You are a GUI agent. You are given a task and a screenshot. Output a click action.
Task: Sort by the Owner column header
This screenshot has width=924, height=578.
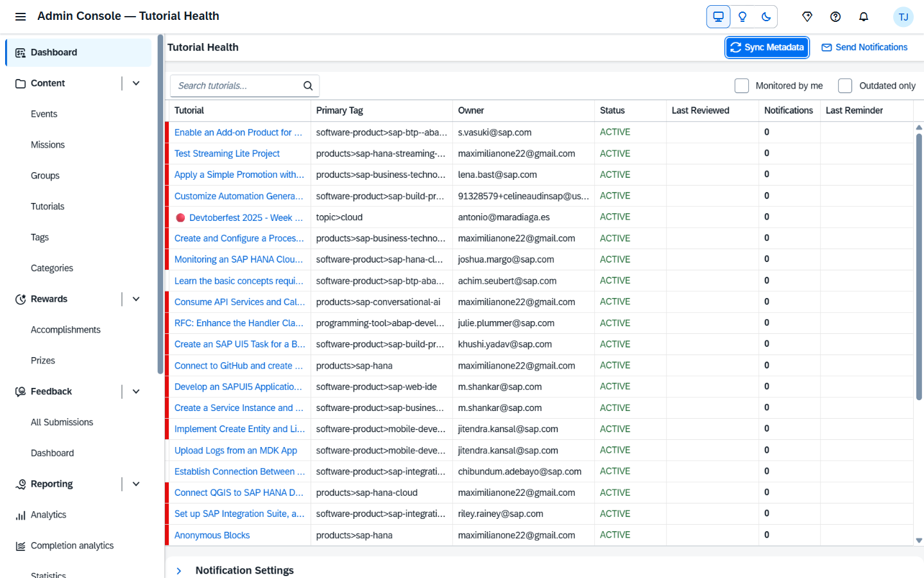click(524, 110)
